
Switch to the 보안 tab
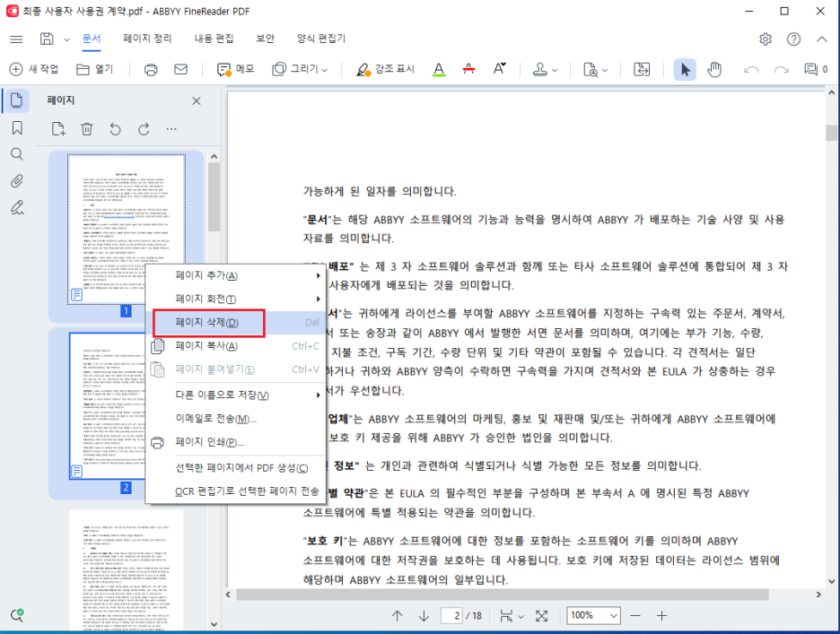pos(265,39)
